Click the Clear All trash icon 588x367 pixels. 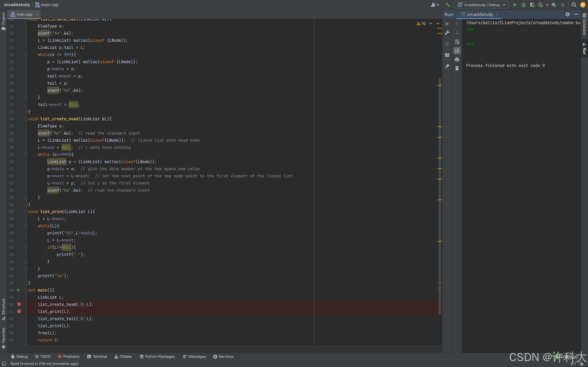457,68
